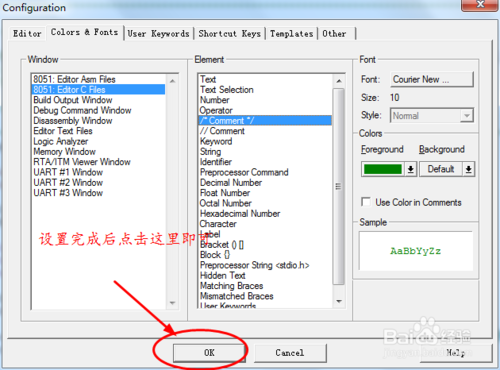Viewport: 500px width, 370px height.
Task: Open the foreground color dropdown arrow
Action: tap(411, 169)
